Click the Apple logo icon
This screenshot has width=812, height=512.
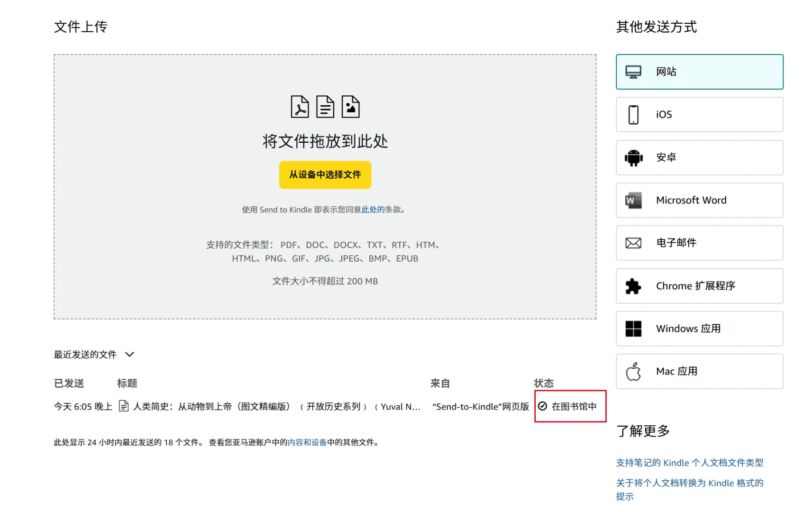click(633, 371)
